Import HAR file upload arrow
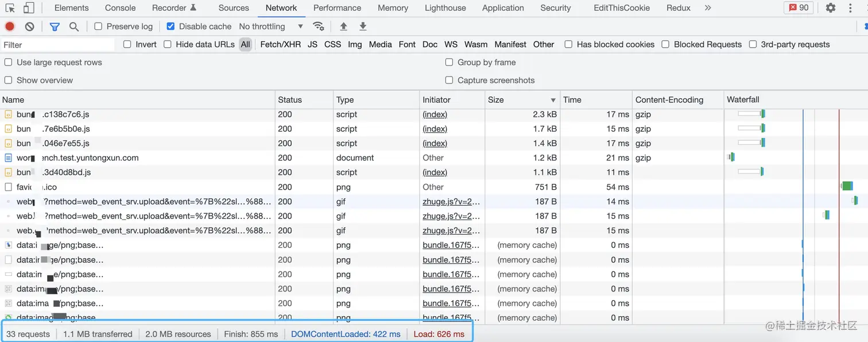The width and height of the screenshot is (868, 342). tap(343, 26)
